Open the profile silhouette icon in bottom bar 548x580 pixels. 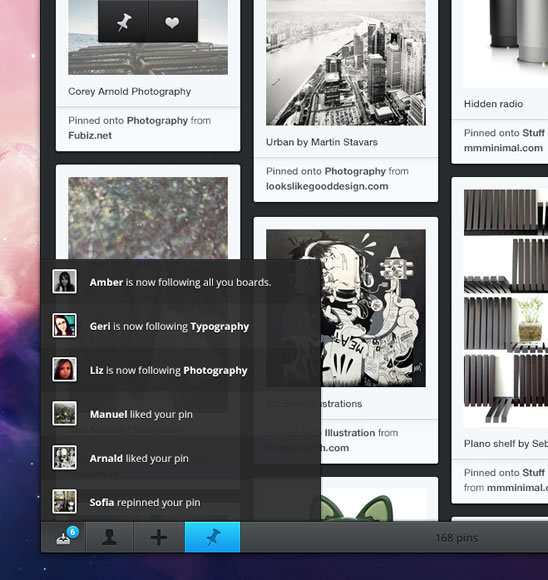pos(110,537)
